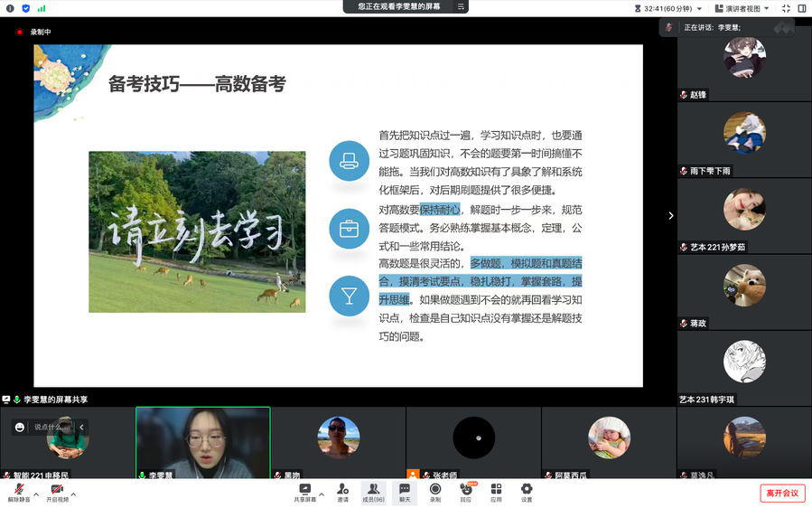This screenshot has width=812, height=508.
Task: Open the 聊天 chat panel
Action: [405, 489]
